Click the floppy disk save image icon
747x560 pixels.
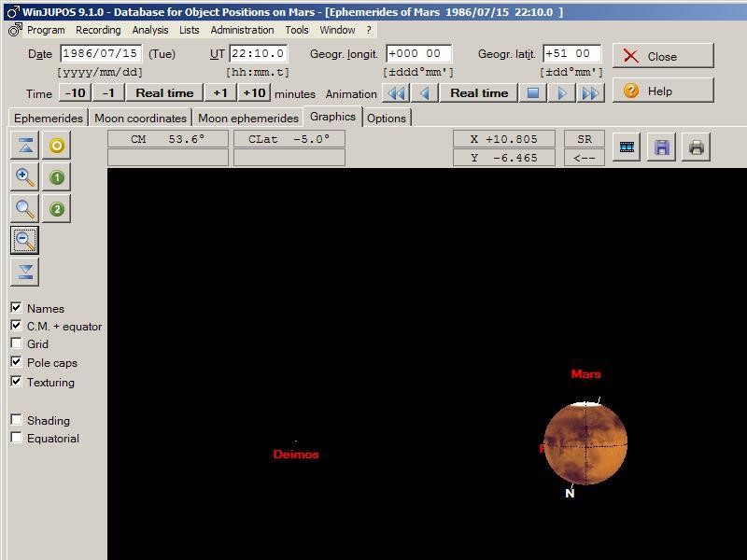click(x=661, y=147)
